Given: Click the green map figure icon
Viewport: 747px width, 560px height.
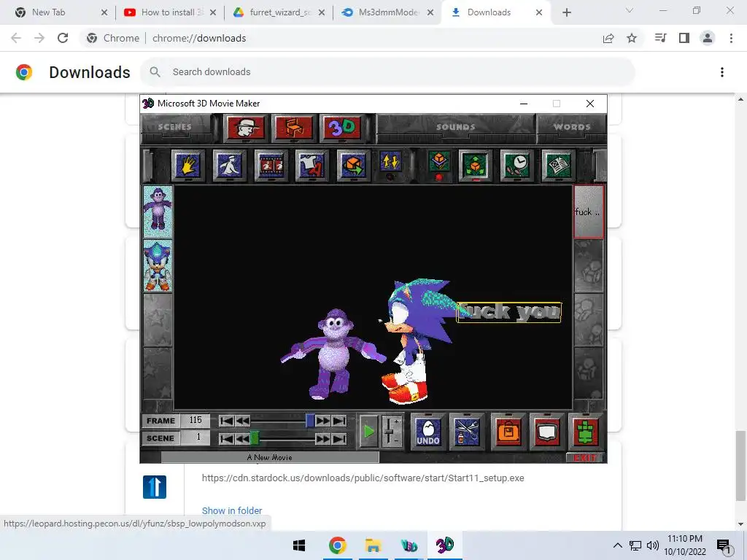Looking at the screenshot, I should 585,432.
